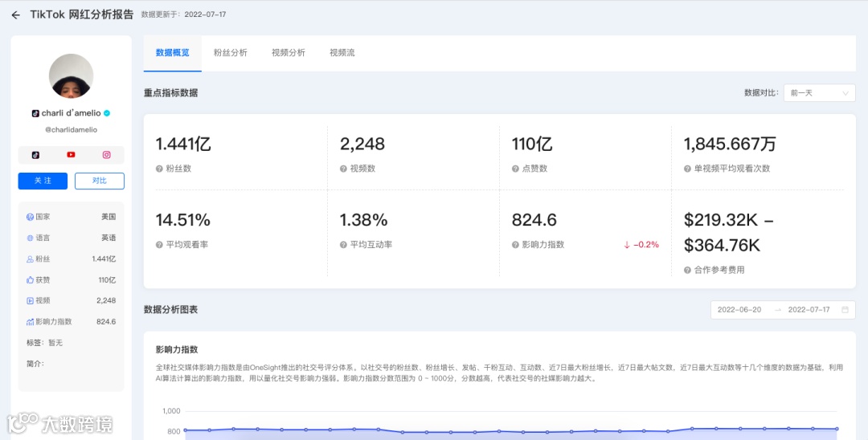The image size is (868, 440).
Task: Click TikTok 网红分析报告 page title
Action: (82, 15)
